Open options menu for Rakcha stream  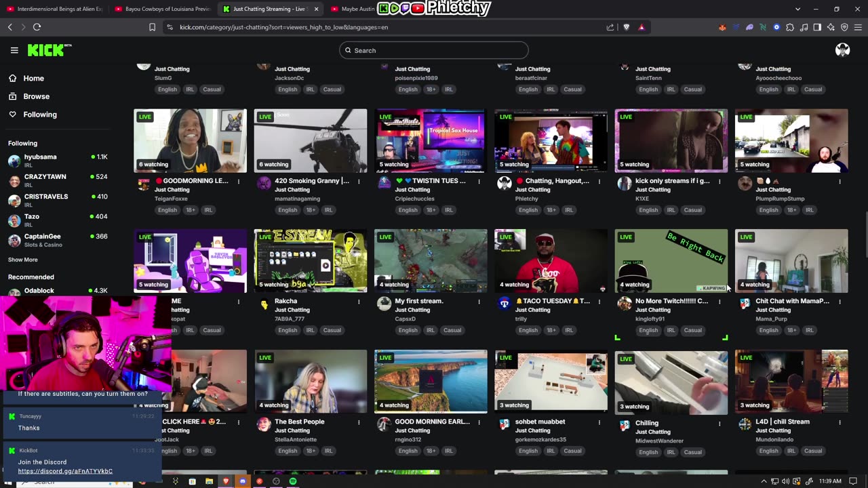click(x=359, y=302)
